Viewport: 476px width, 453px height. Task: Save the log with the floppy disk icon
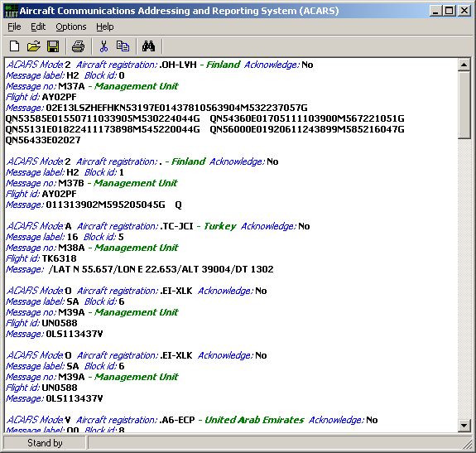point(53,46)
